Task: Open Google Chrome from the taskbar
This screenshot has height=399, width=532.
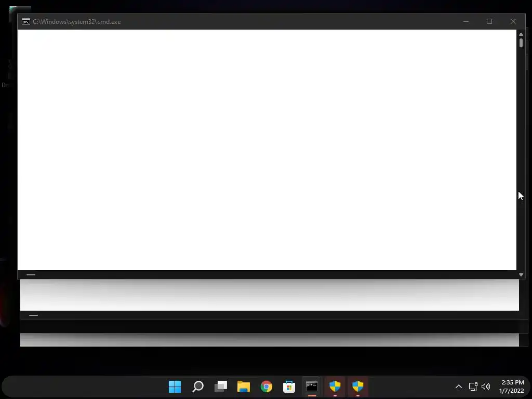Action: (x=267, y=387)
